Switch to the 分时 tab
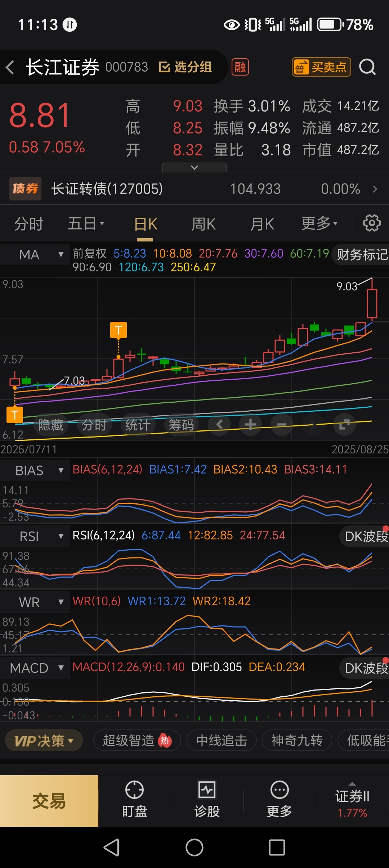The height and width of the screenshot is (868, 389). click(x=29, y=224)
